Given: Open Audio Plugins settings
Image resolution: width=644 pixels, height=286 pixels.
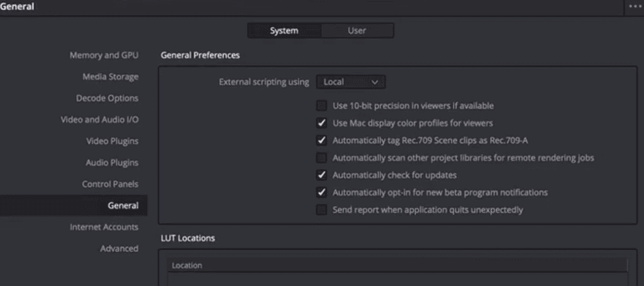Looking at the screenshot, I should tap(112, 163).
